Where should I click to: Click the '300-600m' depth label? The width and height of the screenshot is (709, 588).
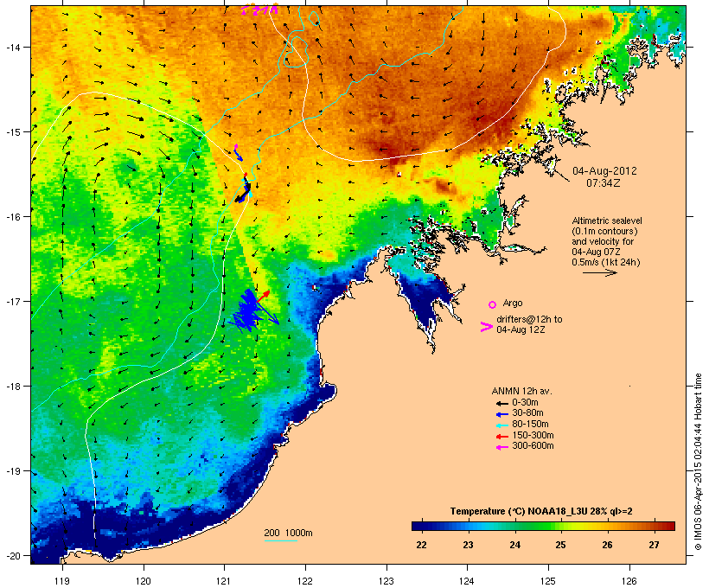pyautogui.click(x=533, y=446)
